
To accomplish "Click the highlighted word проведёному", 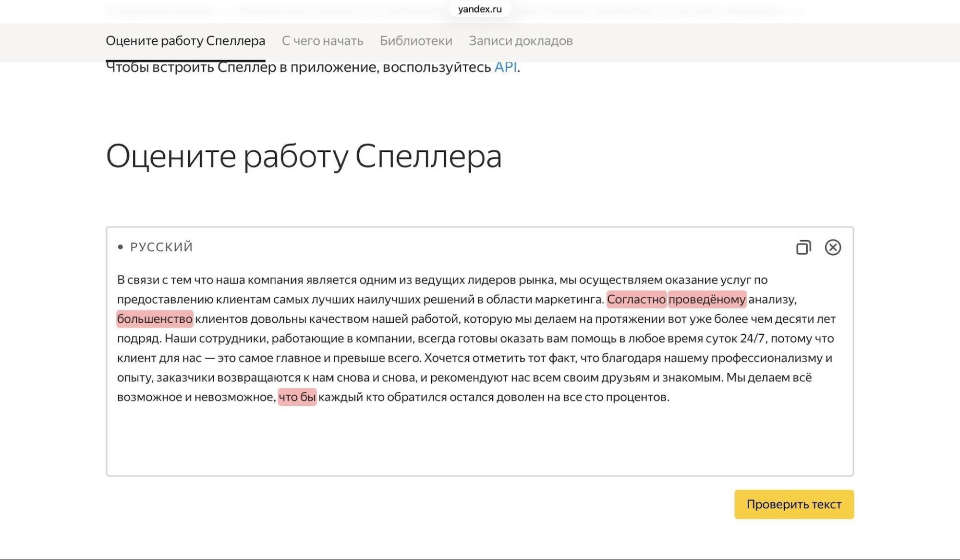I will click(x=707, y=299).
